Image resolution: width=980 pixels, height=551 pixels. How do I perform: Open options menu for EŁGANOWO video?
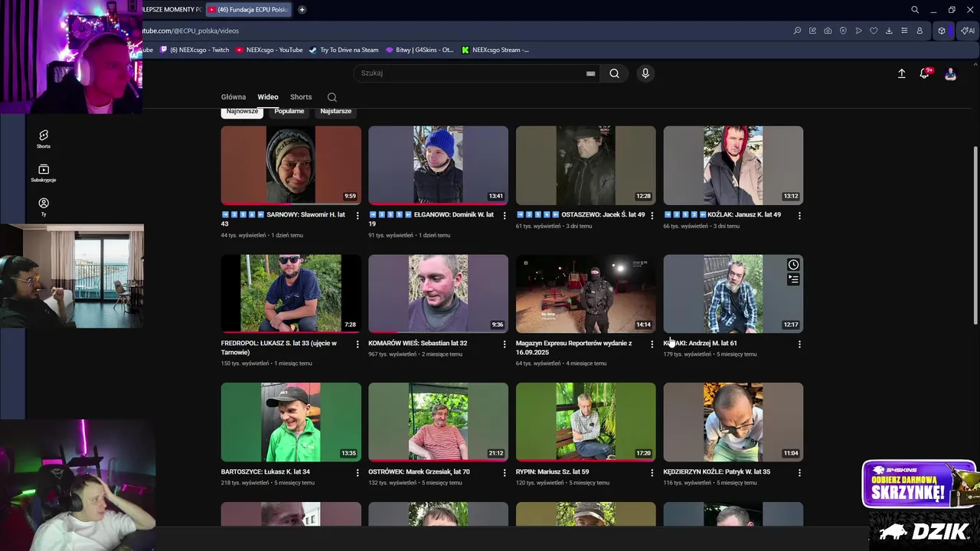(x=504, y=216)
